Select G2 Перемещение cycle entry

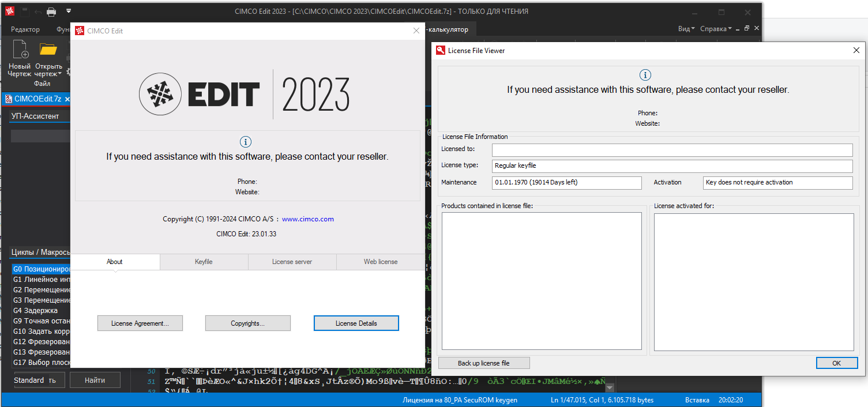click(x=42, y=290)
